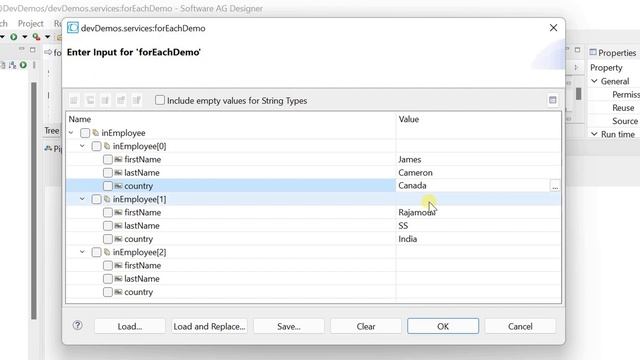This screenshot has height=360, width=640.
Task: Click green Run icon in Designer main toolbar
Action: [x=14, y=37]
